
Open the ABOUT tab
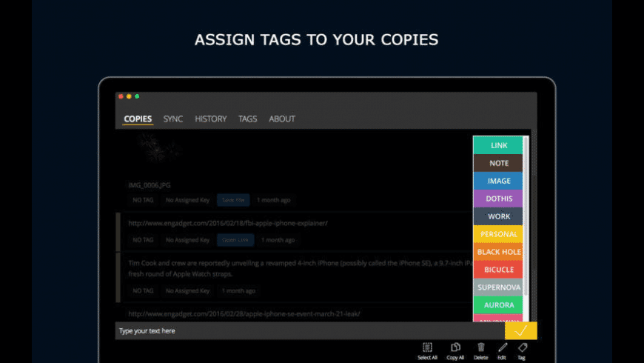282,119
